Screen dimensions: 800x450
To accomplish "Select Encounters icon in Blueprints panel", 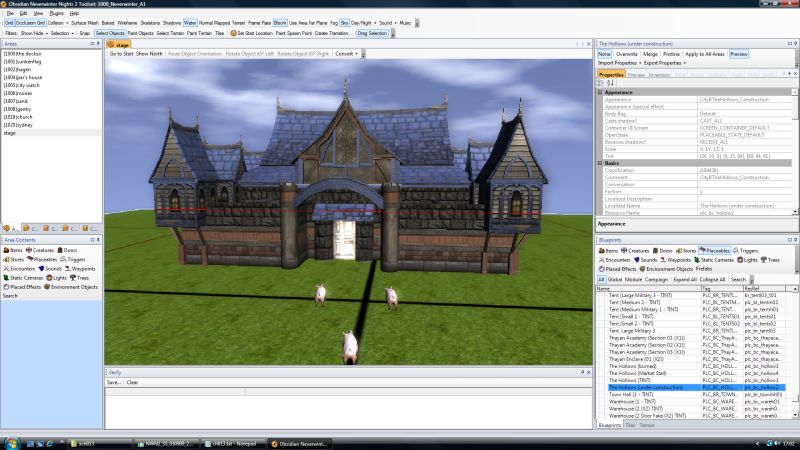I will tap(602, 260).
